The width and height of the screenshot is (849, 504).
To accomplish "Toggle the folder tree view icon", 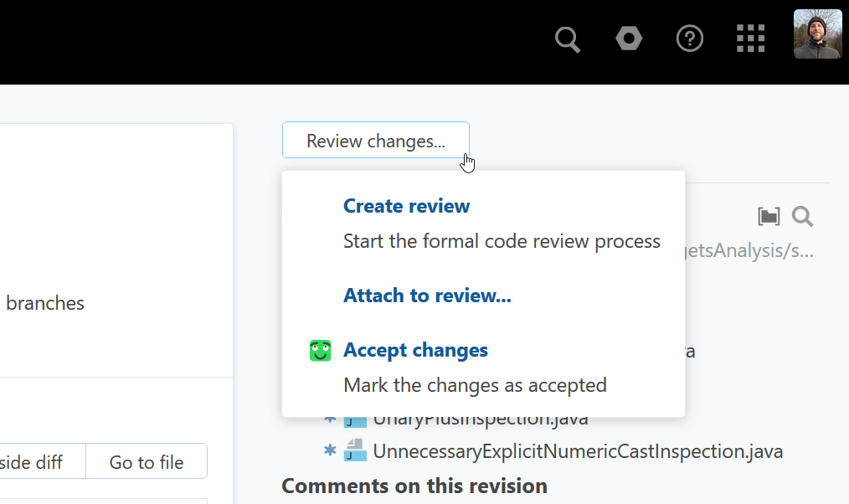I will [x=769, y=217].
